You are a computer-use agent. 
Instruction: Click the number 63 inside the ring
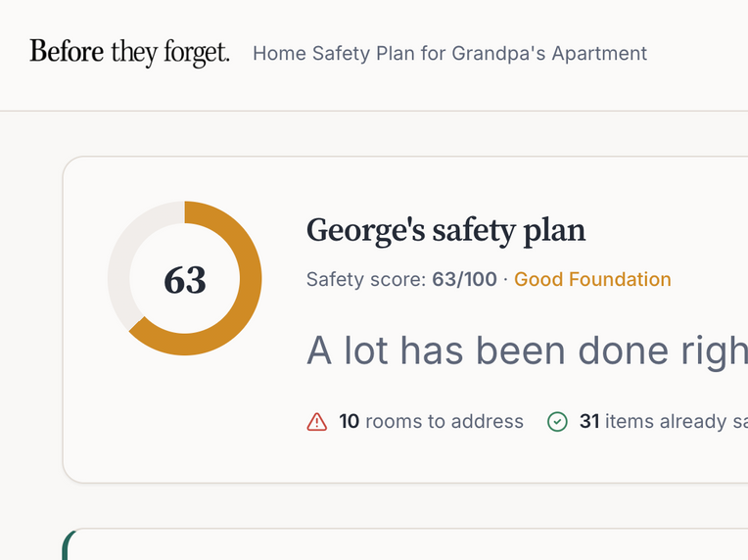click(185, 280)
